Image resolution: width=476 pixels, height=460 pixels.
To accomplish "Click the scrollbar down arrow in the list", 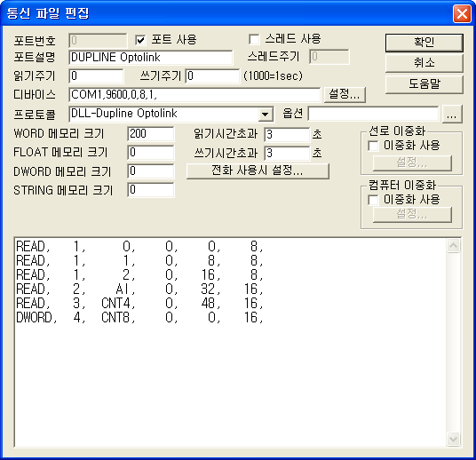I will click(453, 439).
